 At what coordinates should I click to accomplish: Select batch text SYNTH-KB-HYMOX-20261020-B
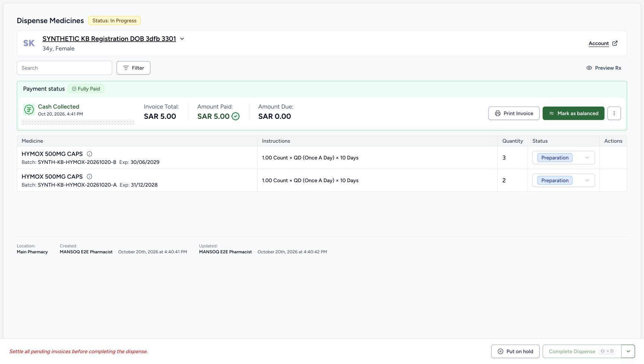pos(77,162)
